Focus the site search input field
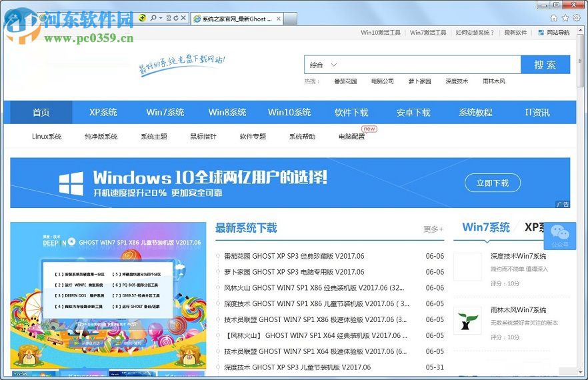Viewport: 588px width, 380px height. click(430, 65)
